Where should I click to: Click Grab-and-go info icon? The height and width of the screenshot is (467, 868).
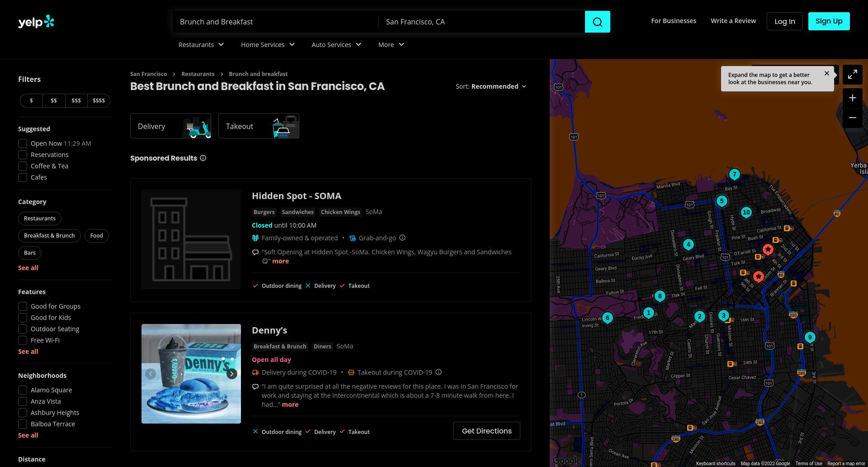pyautogui.click(x=402, y=238)
